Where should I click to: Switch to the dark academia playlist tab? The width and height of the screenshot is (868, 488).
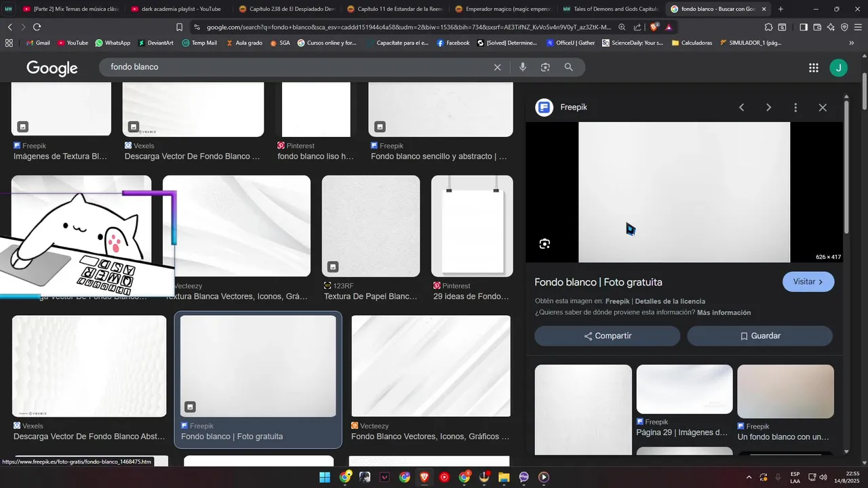pos(176,9)
